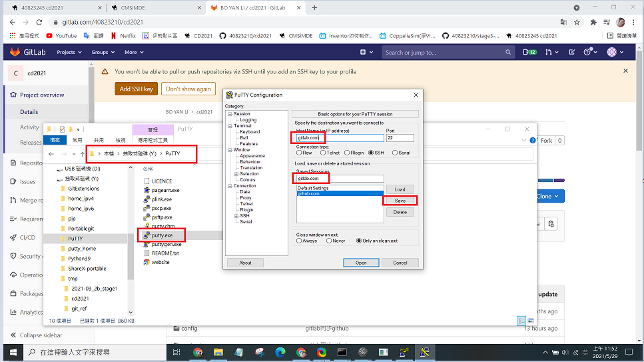Open GitLab merge requests navbar icon
The width and height of the screenshot is (644, 362).
(551, 52)
